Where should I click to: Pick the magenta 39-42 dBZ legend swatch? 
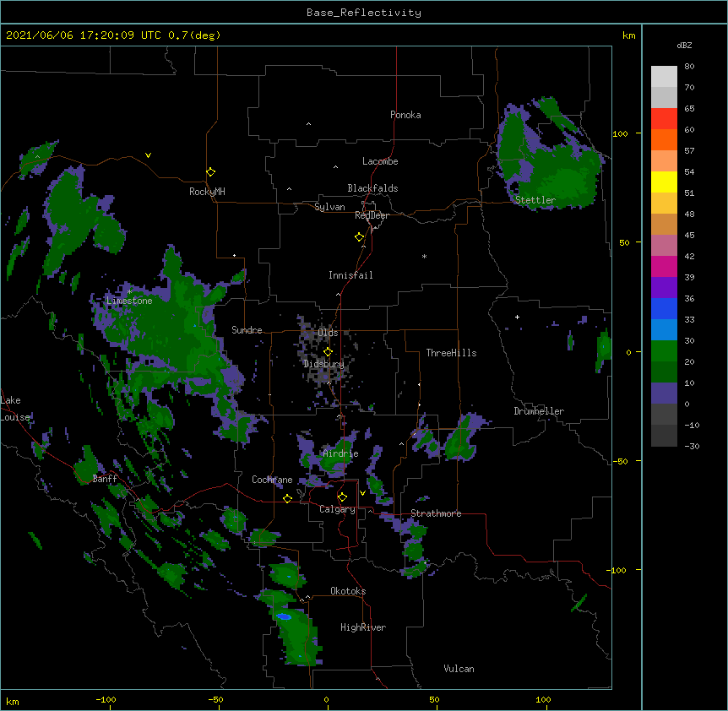point(664,266)
